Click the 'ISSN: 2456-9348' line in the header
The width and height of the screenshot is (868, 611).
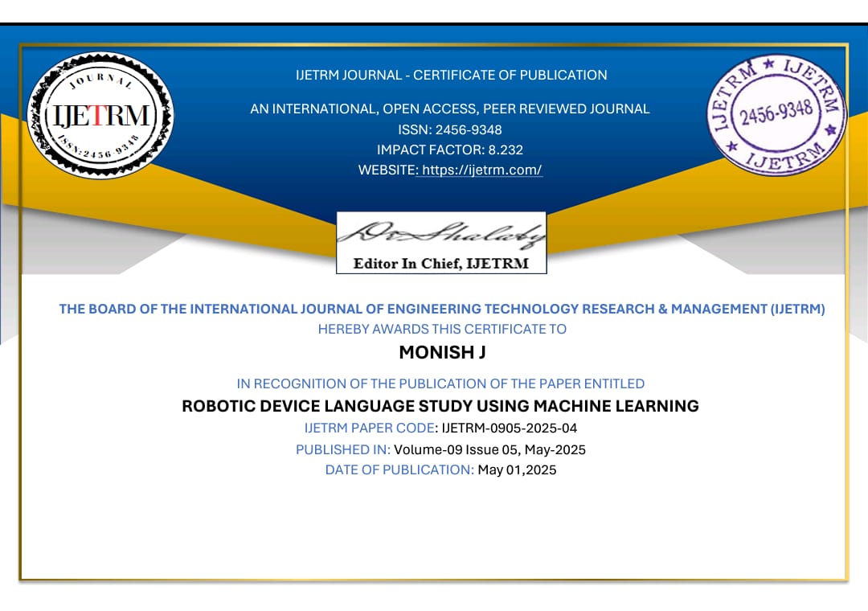point(449,129)
